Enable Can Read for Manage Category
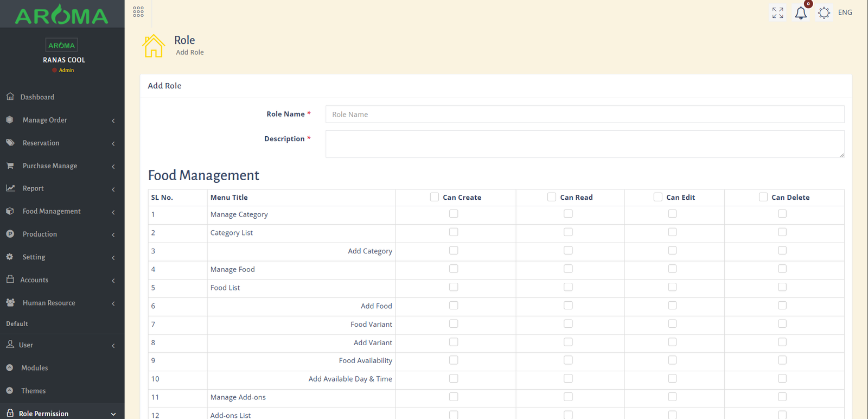 coord(568,214)
